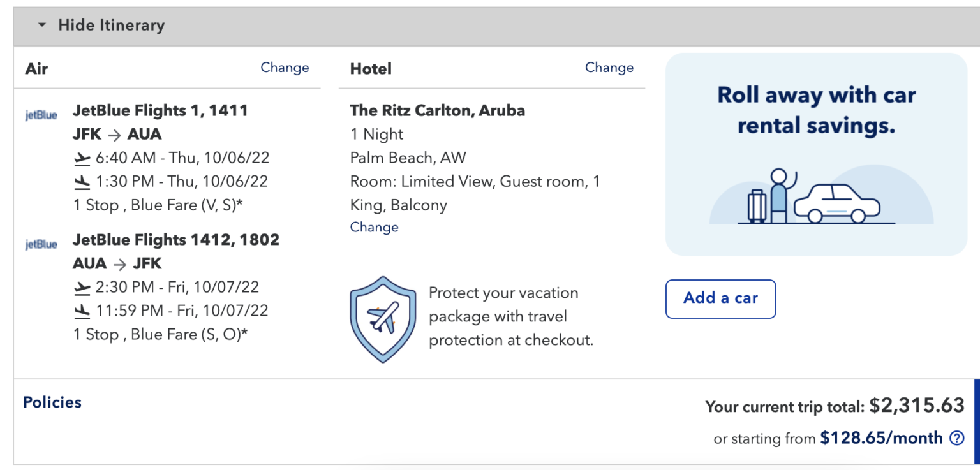Screen dimensions: 980x470
Task: Click the JetBlue logo beside the return flight
Action: (40, 244)
